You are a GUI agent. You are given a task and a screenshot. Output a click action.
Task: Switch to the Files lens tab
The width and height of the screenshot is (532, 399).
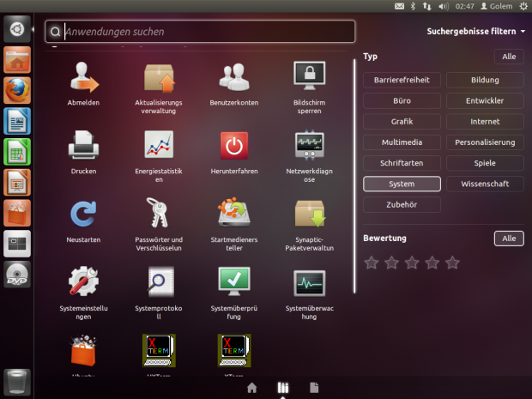[314, 388]
